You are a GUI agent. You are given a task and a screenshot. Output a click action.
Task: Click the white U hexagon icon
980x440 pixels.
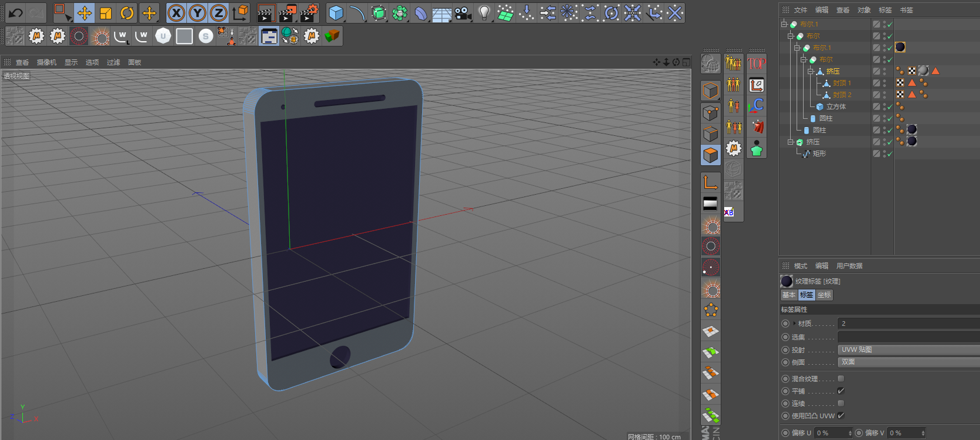[x=163, y=36]
